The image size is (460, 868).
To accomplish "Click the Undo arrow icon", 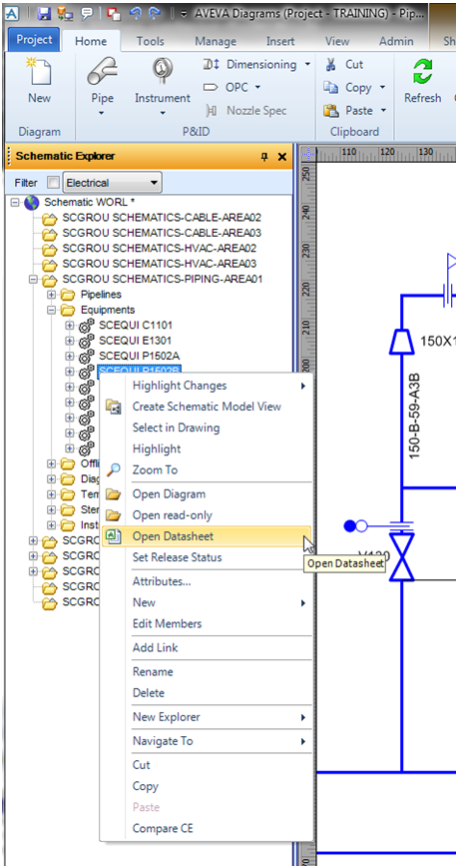I will point(136,14).
